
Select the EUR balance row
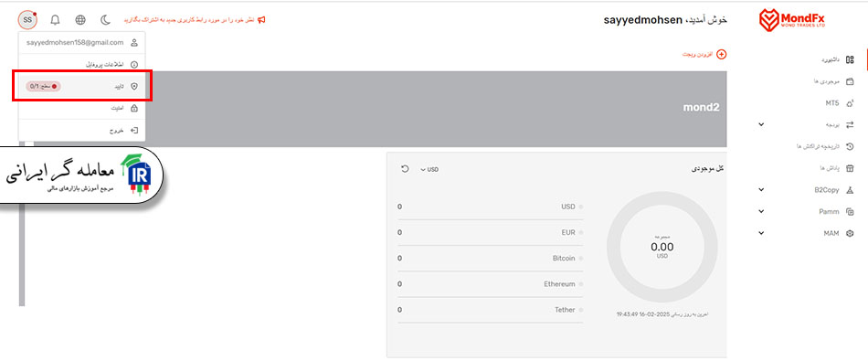click(490, 232)
